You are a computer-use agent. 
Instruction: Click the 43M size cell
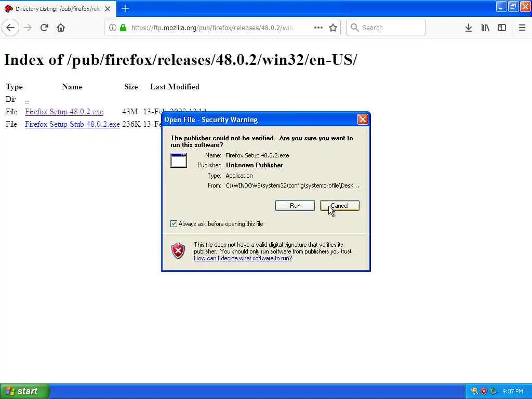point(130,112)
